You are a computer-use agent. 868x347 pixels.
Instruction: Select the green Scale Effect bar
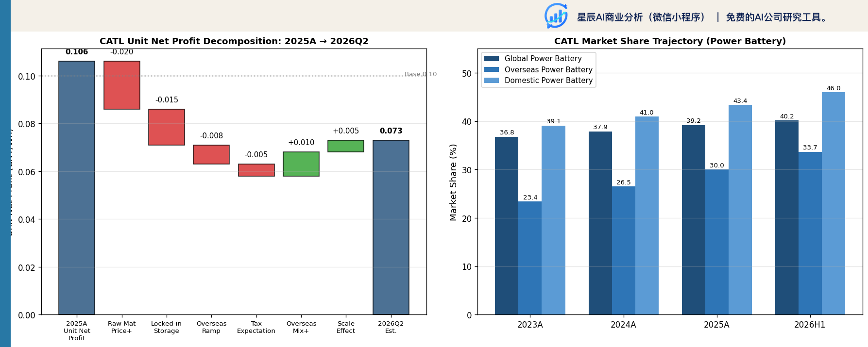tap(346, 146)
